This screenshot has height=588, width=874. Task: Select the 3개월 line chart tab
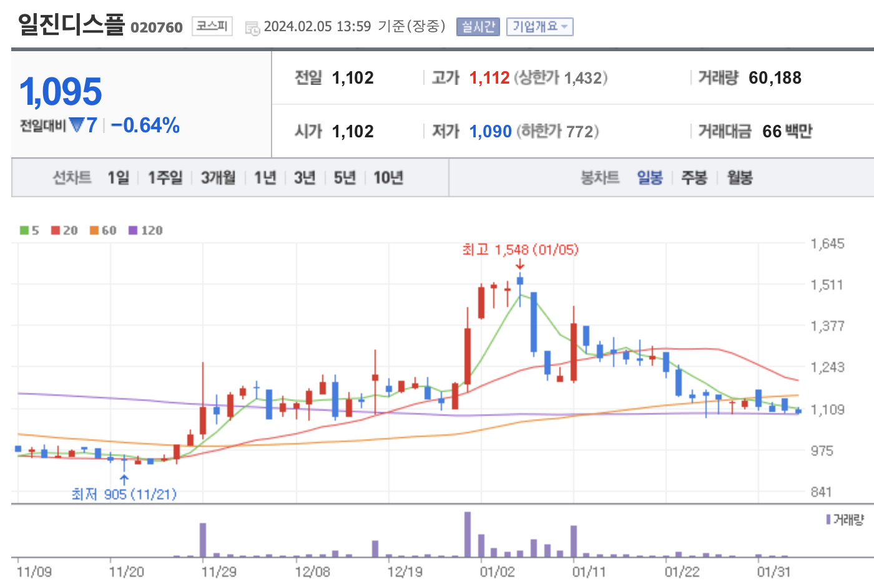(x=219, y=178)
